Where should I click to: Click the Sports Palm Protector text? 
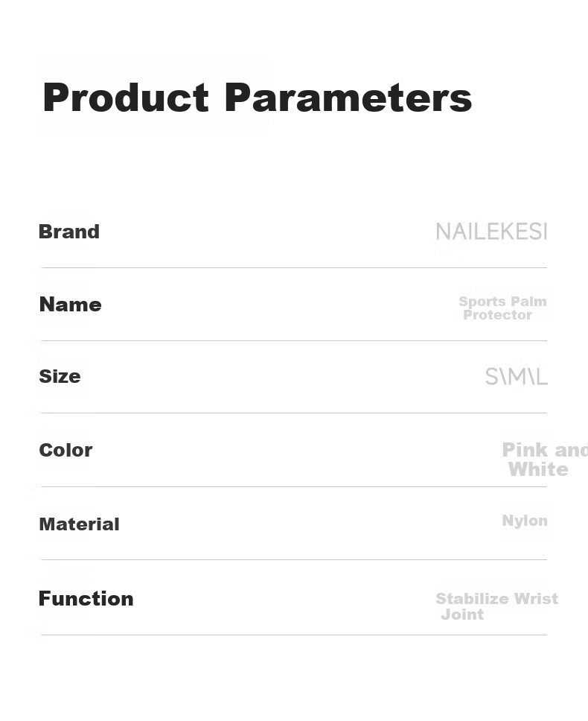(502, 308)
